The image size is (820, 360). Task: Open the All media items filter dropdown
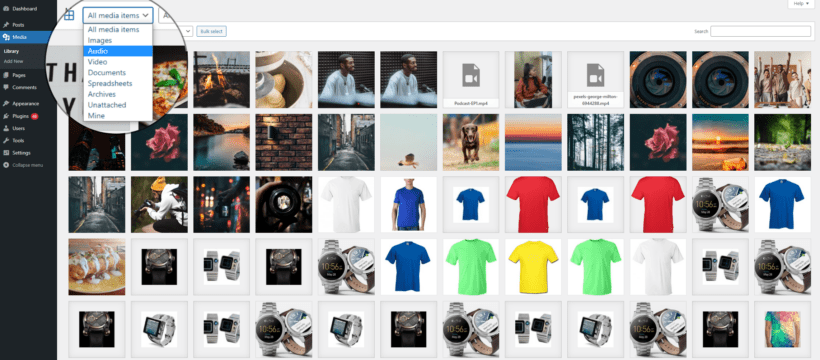(118, 16)
